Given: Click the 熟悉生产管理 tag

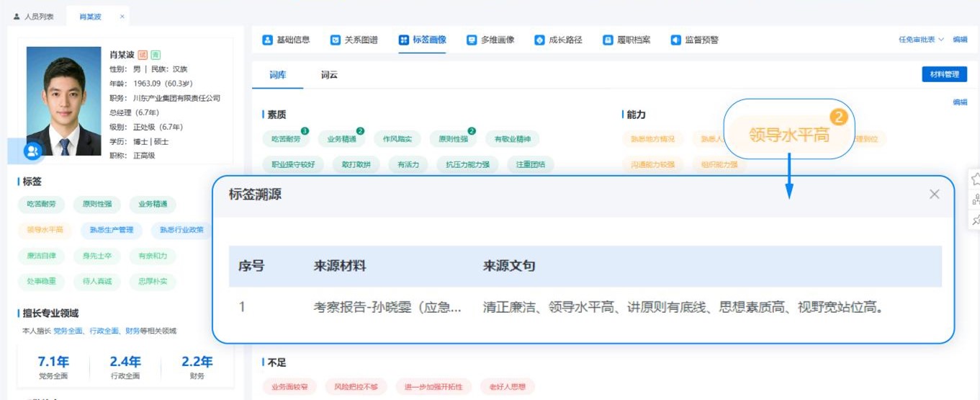Looking at the screenshot, I should click(111, 230).
